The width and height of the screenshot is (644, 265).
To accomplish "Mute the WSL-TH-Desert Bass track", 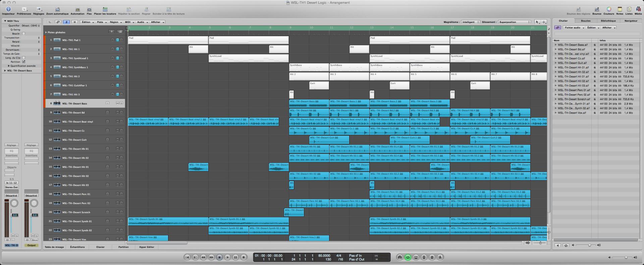I will 117,103.
